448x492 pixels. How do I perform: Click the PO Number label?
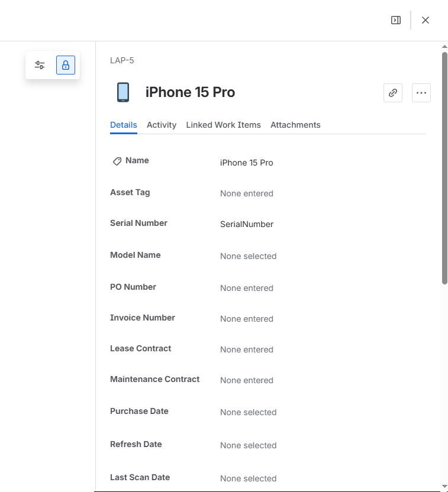(133, 287)
